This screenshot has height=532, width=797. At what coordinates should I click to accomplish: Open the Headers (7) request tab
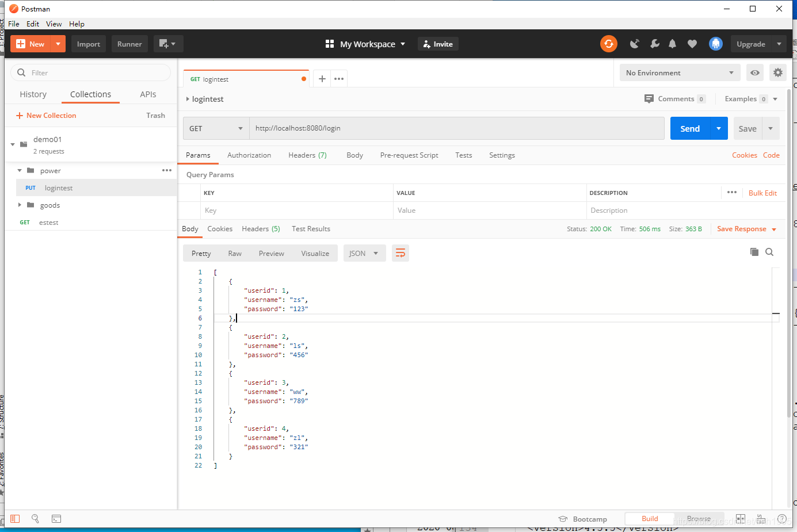tap(307, 155)
